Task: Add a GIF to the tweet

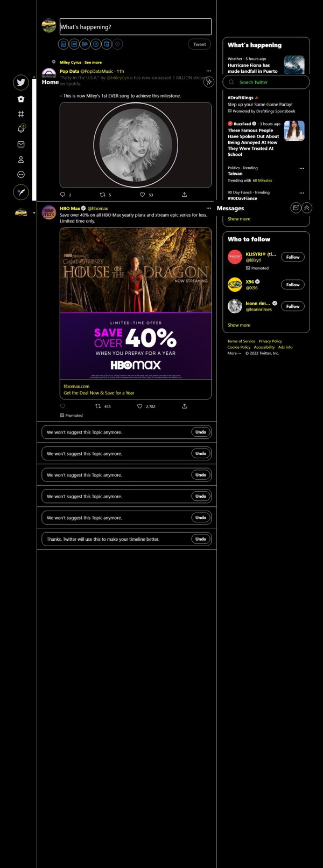Action: pyautogui.click(x=74, y=44)
